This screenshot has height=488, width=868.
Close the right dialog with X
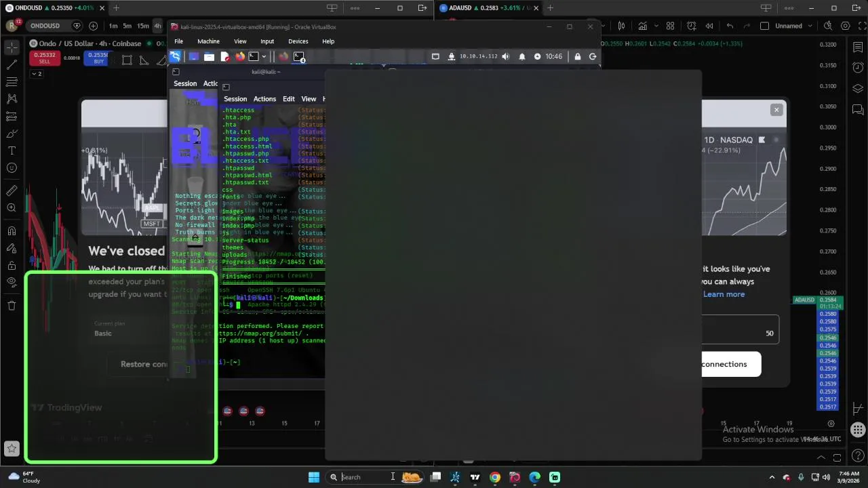pyautogui.click(x=776, y=110)
